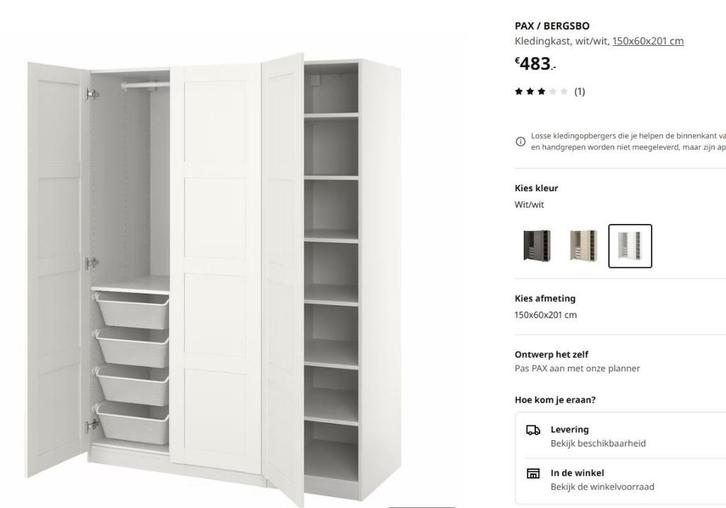The width and height of the screenshot is (726, 508).
Task: Select the dark brown wardrobe color option
Action: [x=537, y=246]
